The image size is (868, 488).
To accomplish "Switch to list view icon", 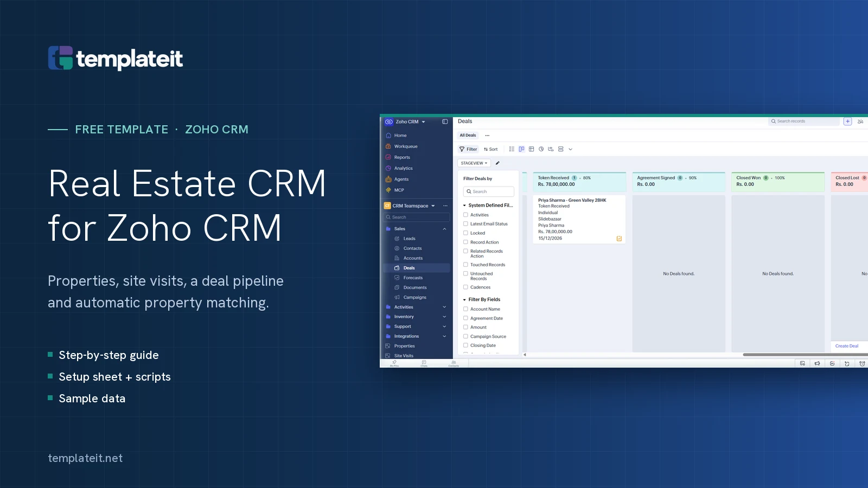I will pos(512,149).
